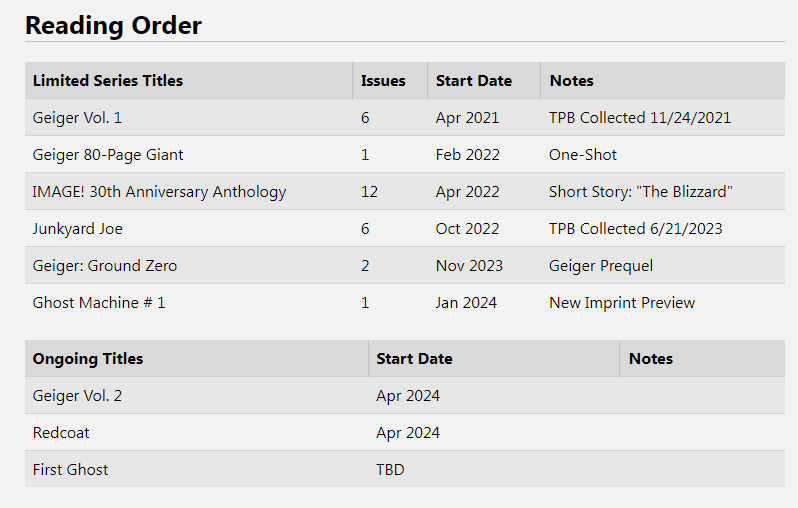
Task: Select the Geiger Vol. 1 title
Action: pyautogui.click(x=78, y=118)
